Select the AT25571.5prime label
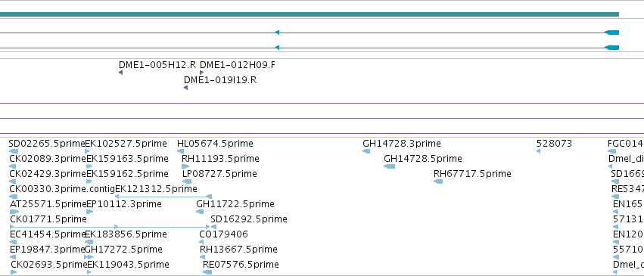This screenshot has height=276, width=644. coord(48,204)
